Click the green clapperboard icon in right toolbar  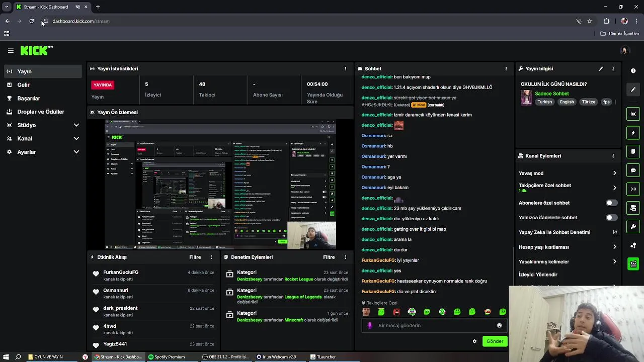[633, 264]
